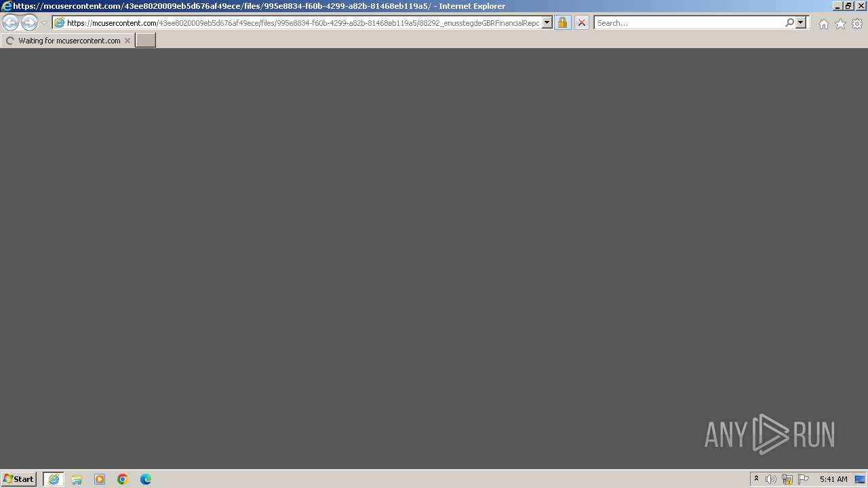Click the 5:41 AM clock
The height and width of the screenshot is (488, 868).
point(833,479)
